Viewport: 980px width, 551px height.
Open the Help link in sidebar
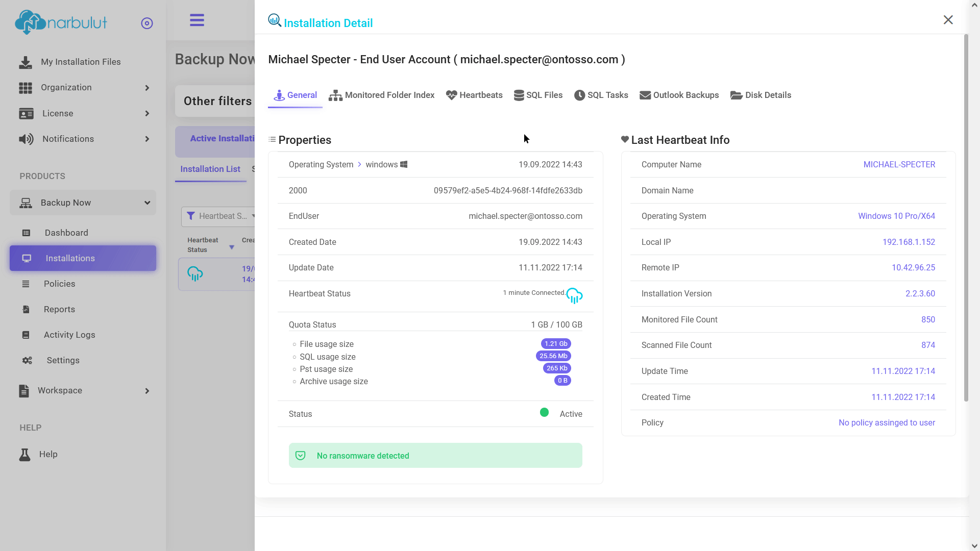[x=48, y=454]
